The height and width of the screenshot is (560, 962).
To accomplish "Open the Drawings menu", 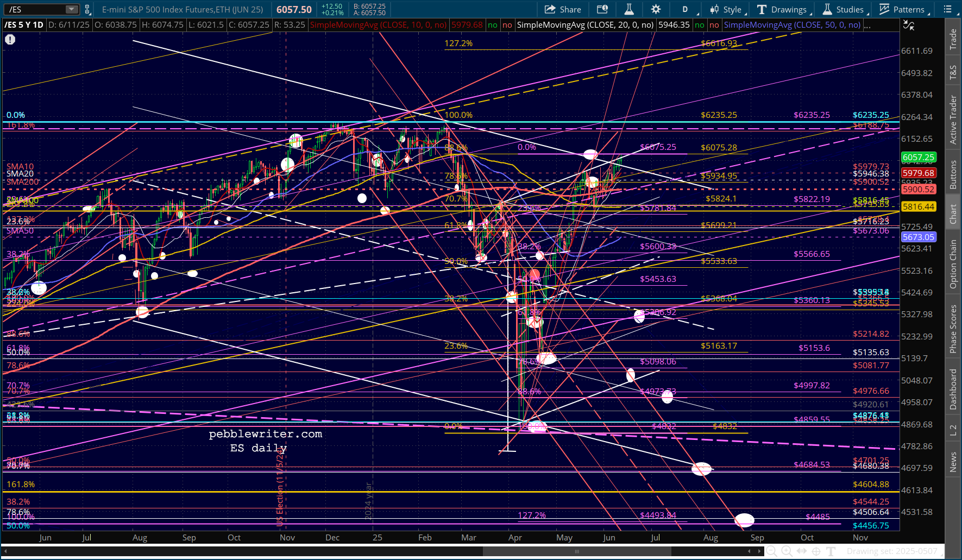I will (784, 9).
